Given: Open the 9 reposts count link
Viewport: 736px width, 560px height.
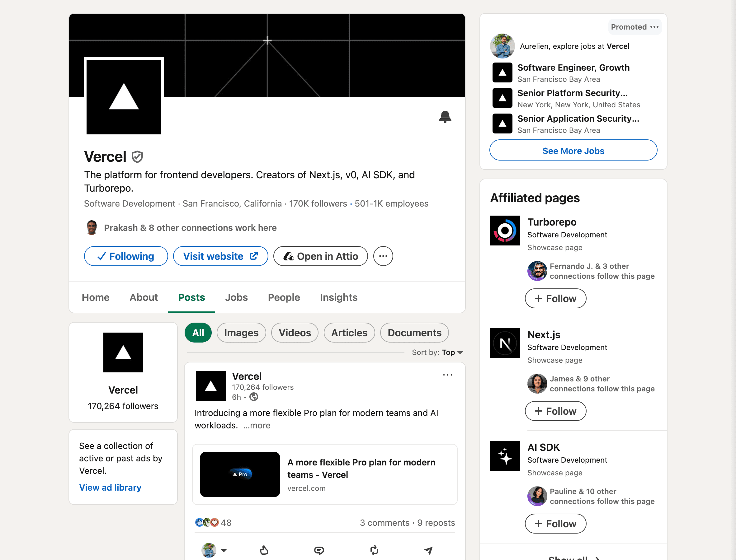Looking at the screenshot, I should 436,522.
